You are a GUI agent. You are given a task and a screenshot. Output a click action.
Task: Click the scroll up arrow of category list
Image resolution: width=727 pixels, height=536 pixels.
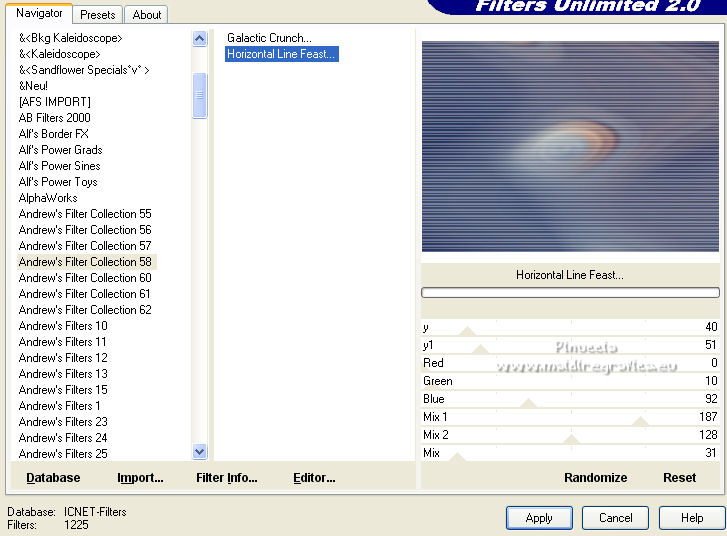199,38
